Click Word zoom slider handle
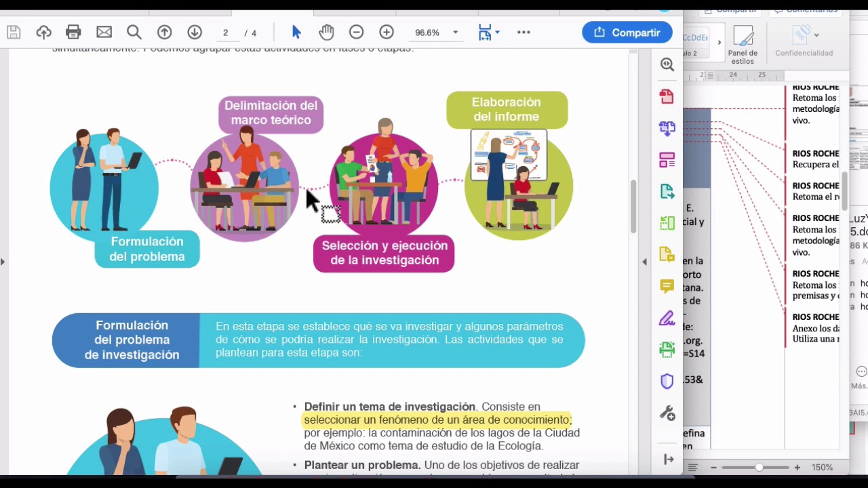 click(x=759, y=468)
